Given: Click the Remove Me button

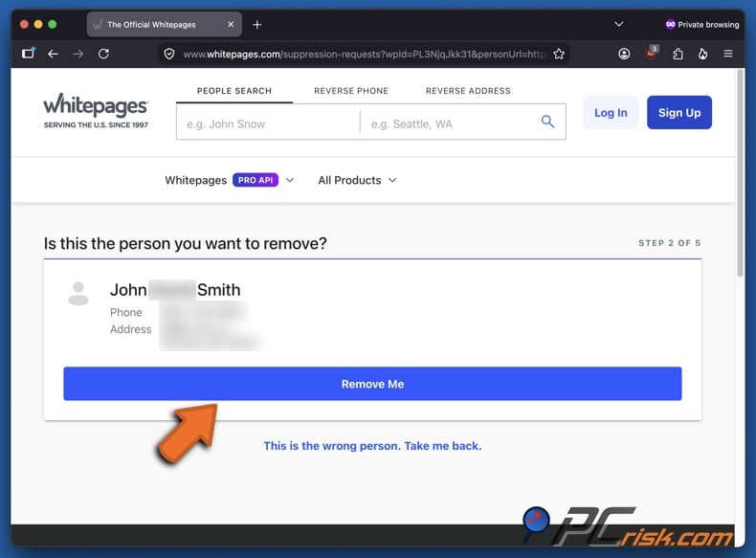Looking at the screenshot, I should point(372,384).
